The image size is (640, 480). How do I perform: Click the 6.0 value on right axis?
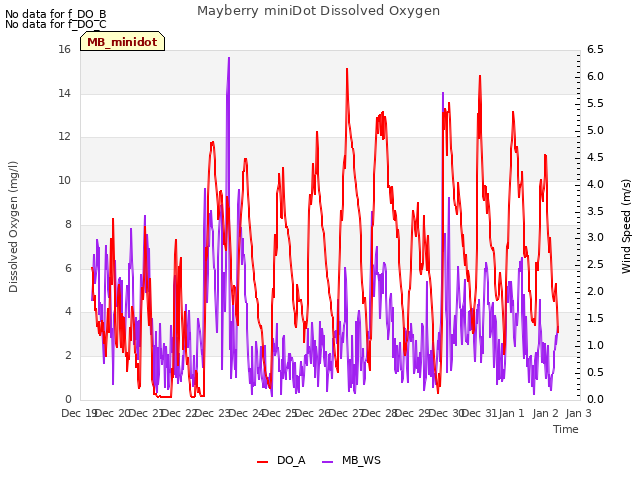pyautogui.click(x=595, y=76)
